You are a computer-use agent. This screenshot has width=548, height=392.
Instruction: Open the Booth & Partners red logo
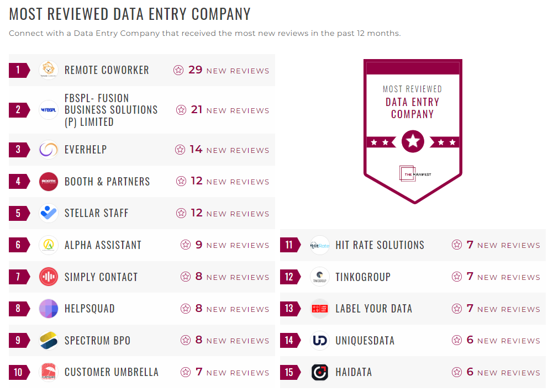[48, 181]
